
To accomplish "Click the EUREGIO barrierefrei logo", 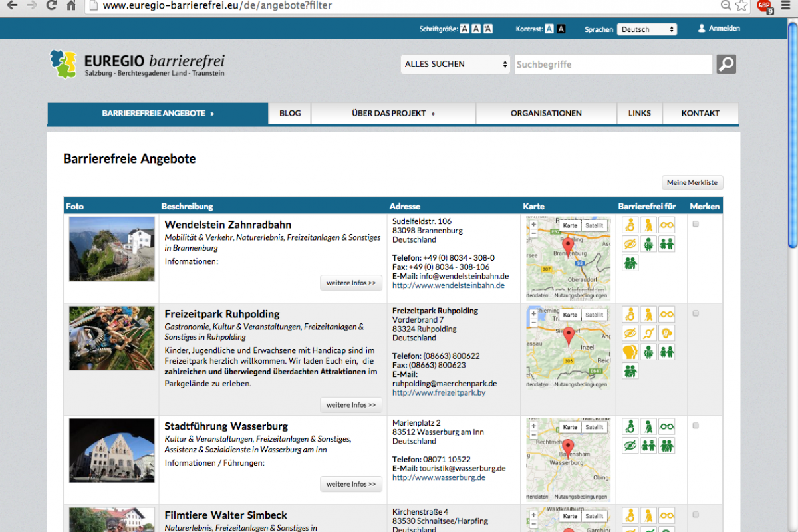I will click(138, 64).
